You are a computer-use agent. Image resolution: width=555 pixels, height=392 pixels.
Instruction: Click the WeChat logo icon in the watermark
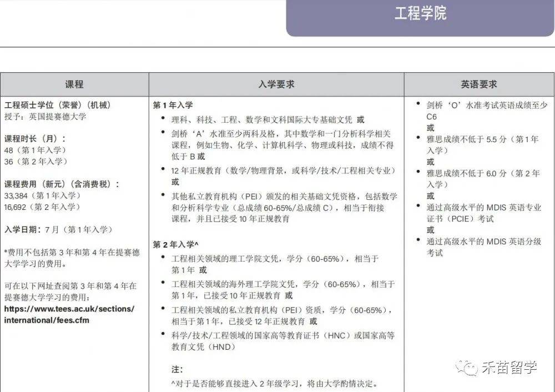click(x=465, y=367)
